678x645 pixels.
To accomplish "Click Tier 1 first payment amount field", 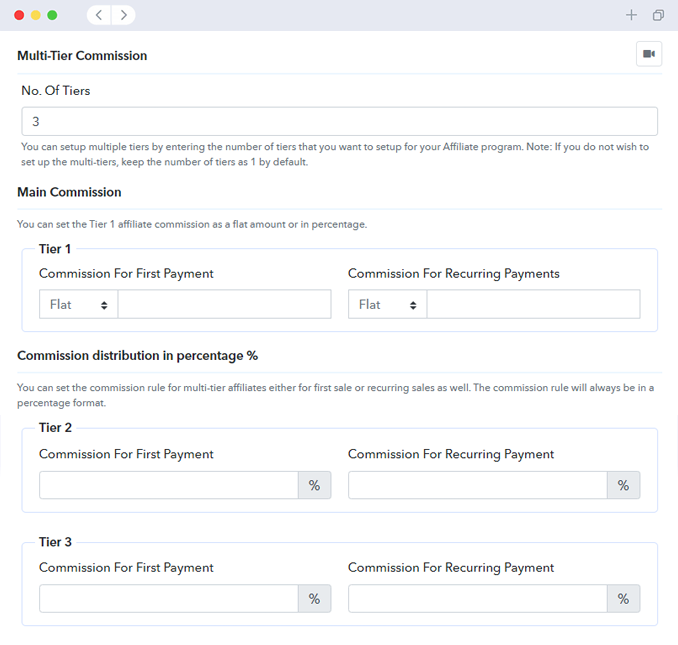I will coord(224,304).
